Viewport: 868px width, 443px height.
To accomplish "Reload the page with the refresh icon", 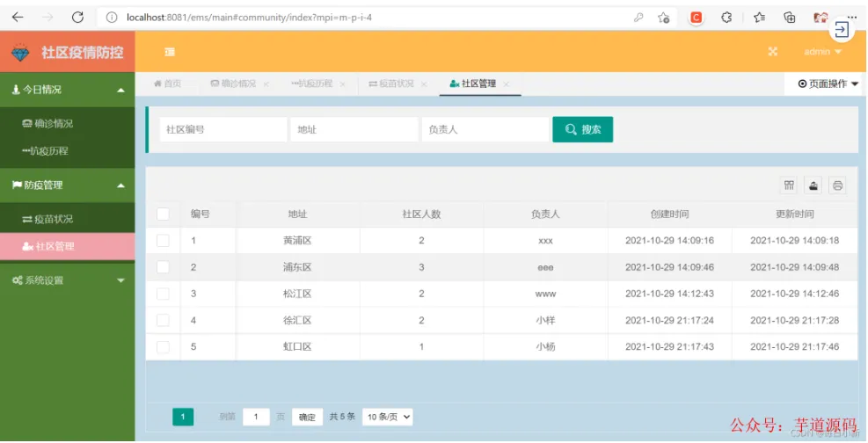I will point(77,18).
